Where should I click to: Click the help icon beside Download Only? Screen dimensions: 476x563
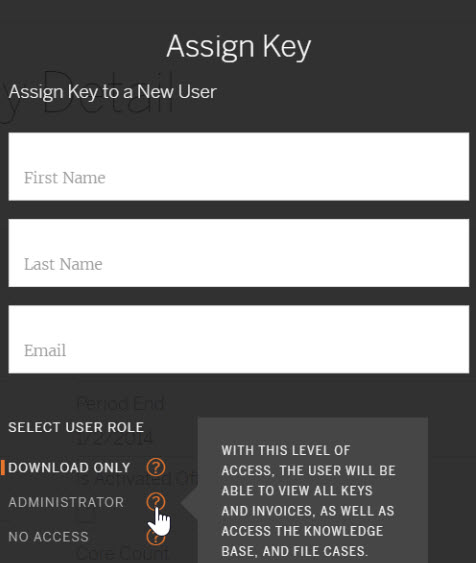pos(156,467)
